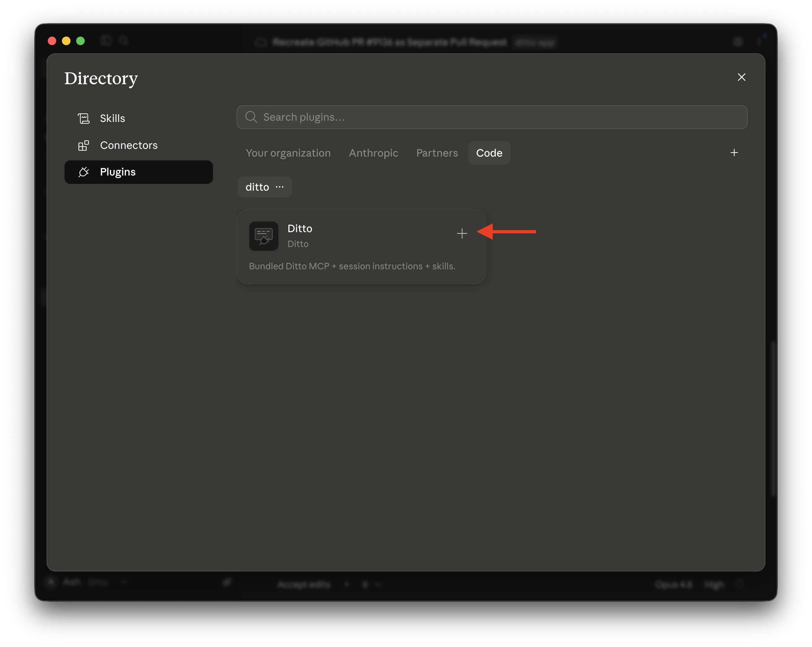This screenshot has width=812, height=647.
Task: Minimize the window with the yellow button
Action: [66, 41]
